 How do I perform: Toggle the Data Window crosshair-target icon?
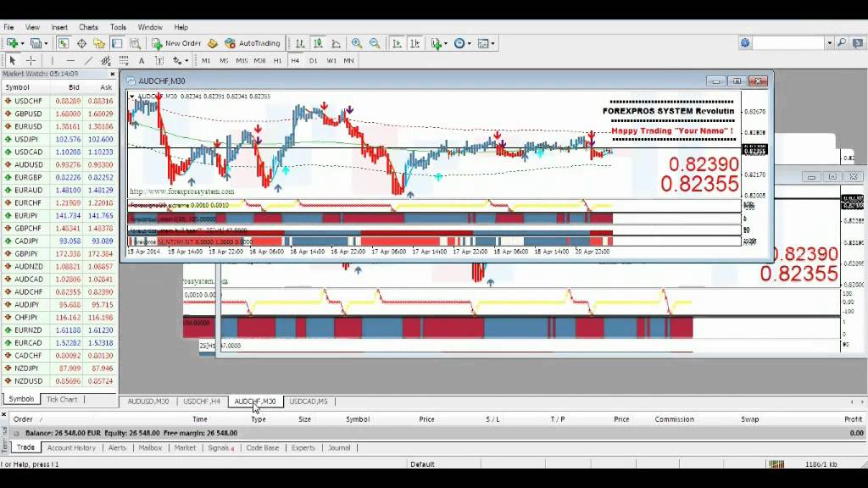81,43
